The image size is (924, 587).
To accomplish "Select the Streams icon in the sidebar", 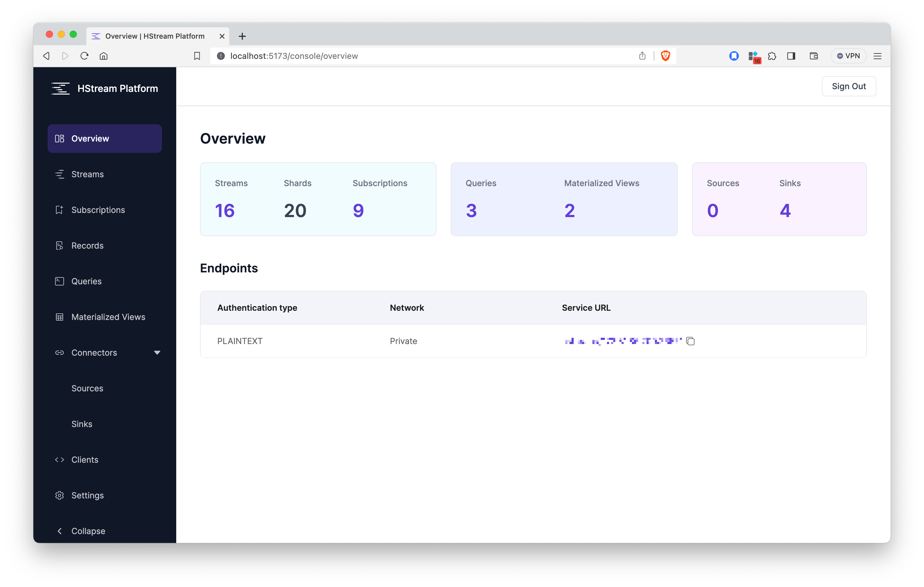I will 60,174.
